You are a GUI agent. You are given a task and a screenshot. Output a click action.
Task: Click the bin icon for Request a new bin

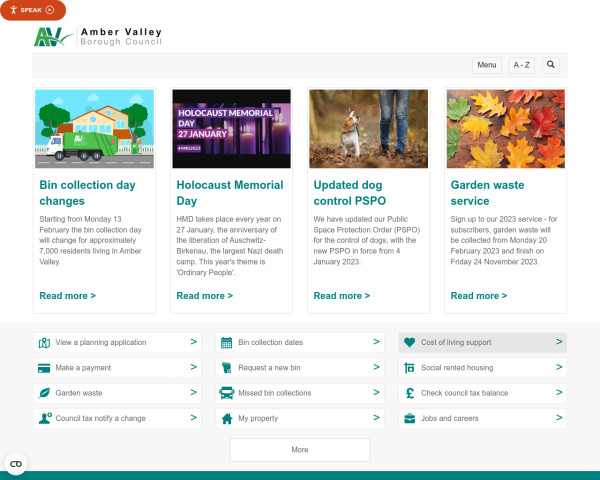pyautogui.click(x=227, y=368)
